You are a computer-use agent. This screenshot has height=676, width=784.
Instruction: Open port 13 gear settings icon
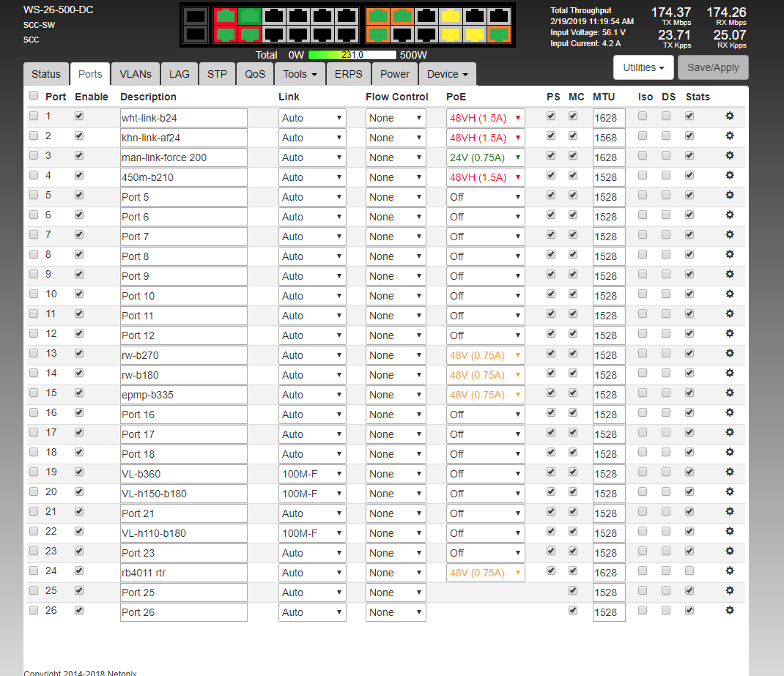tap(729, 353)
